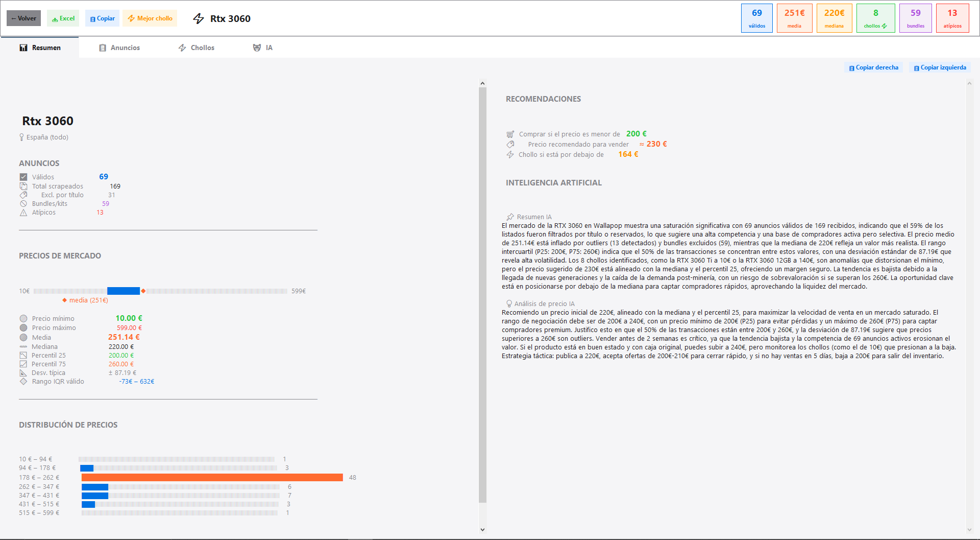The height and width of the screenshot is (540, 980).
Task: Go back with the Volver button
Action: click(x=23, y=18)
